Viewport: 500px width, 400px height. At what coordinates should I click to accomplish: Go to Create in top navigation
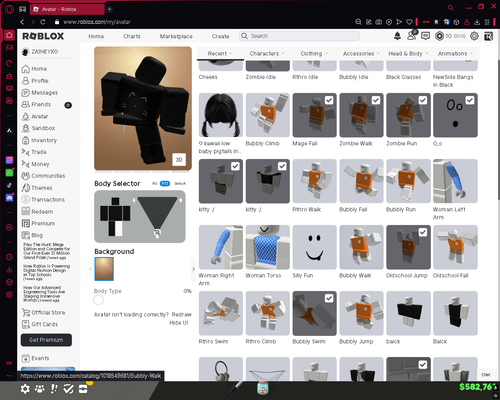[x=220, y=36]
